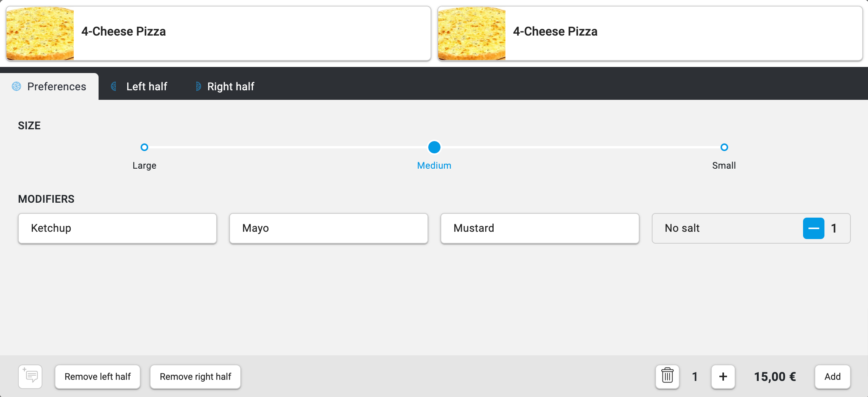Add the Ketchup modifier

pos(117,228)
